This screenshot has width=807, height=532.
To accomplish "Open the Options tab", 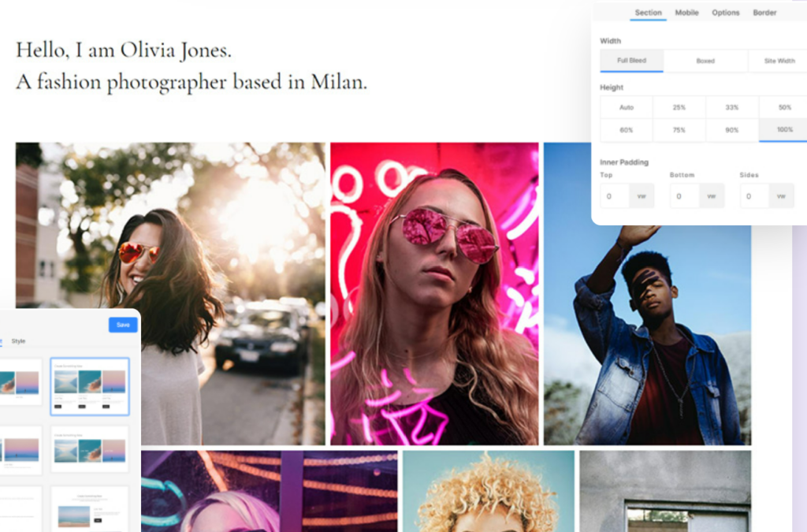I will (x=725, y=13).
